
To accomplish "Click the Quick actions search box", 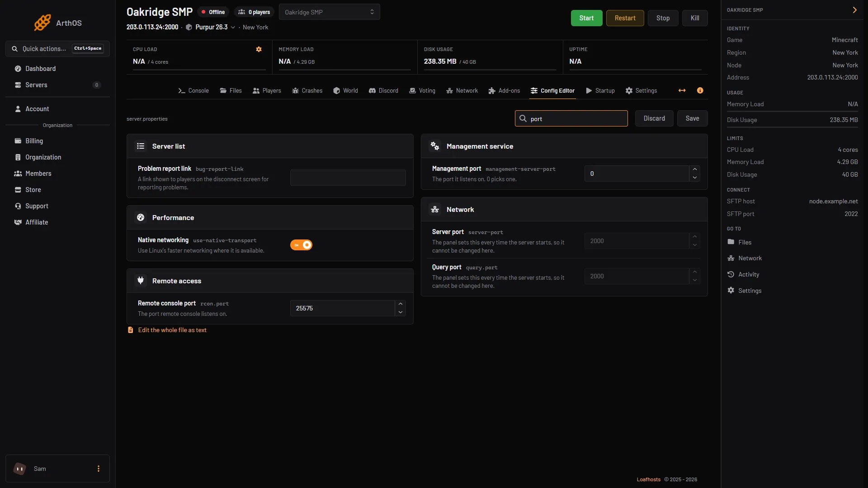I will pyautogui.click(x=57, y=49).
